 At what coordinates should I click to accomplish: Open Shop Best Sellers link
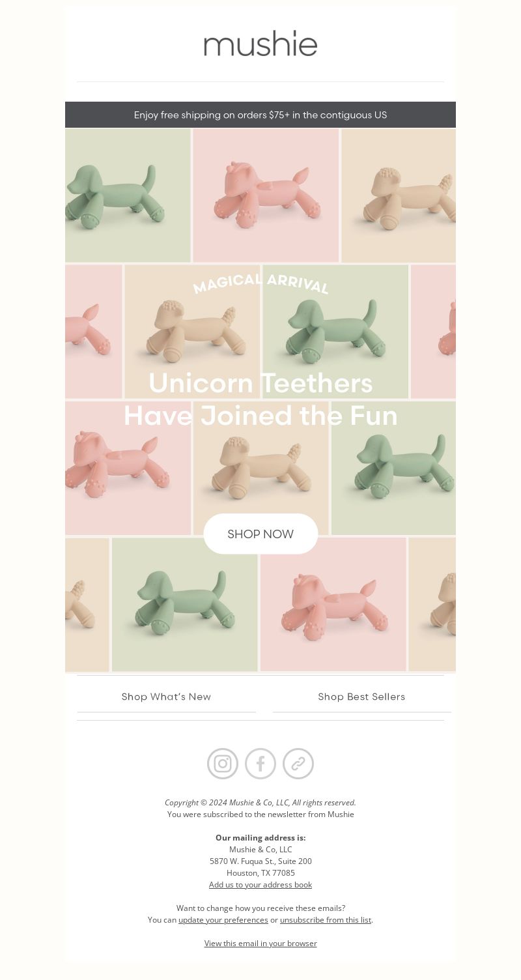tap(361, 697)
